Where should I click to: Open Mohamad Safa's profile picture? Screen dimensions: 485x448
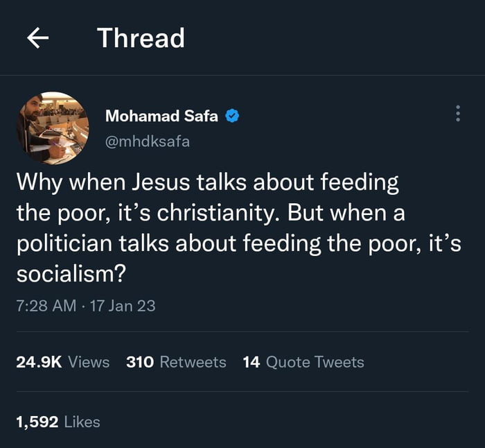pos(53,128)
